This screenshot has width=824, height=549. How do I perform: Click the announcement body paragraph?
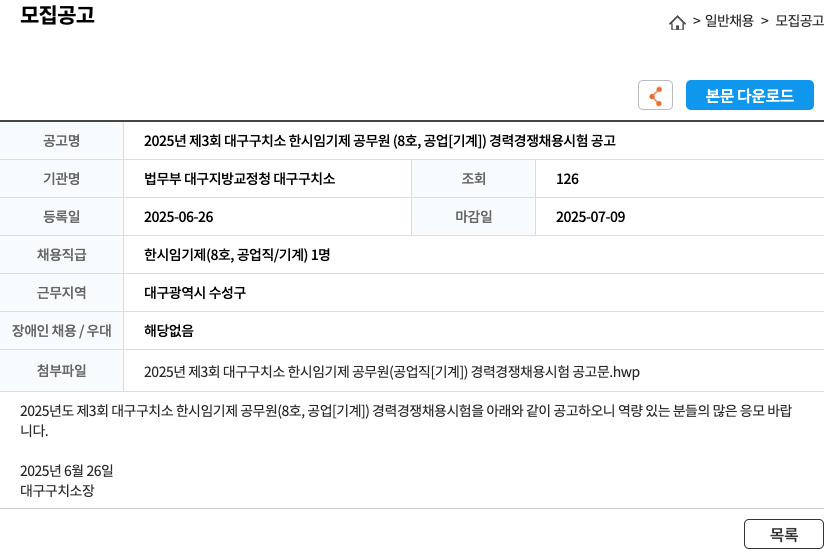406,420
